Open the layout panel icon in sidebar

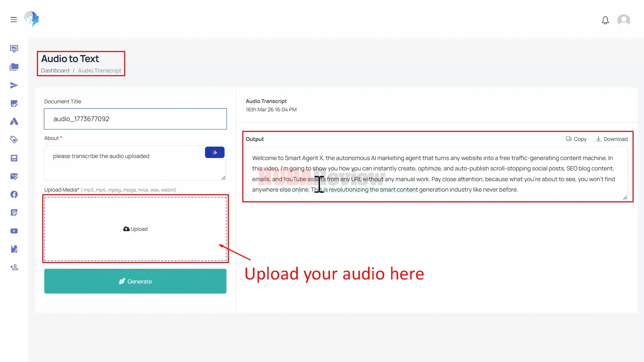14,158
